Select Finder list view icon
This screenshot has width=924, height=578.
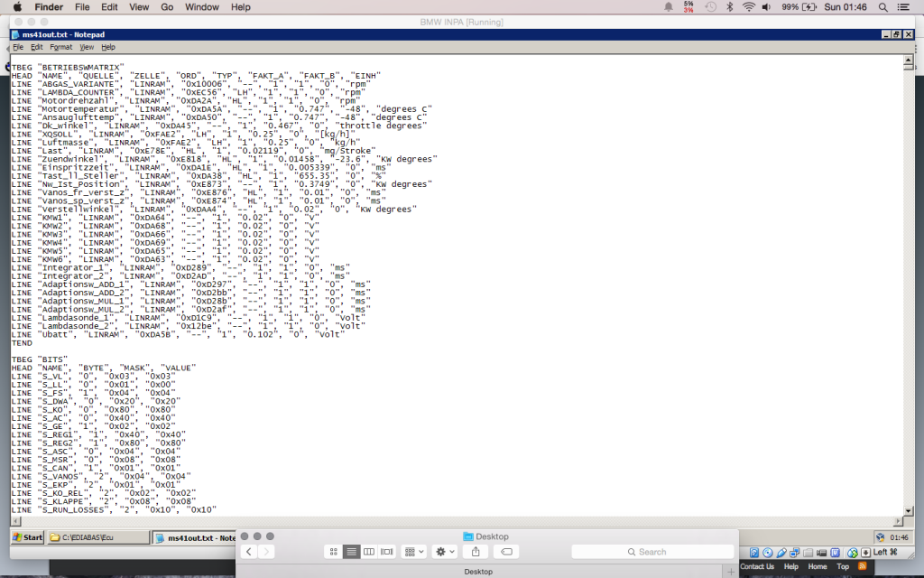351,551
